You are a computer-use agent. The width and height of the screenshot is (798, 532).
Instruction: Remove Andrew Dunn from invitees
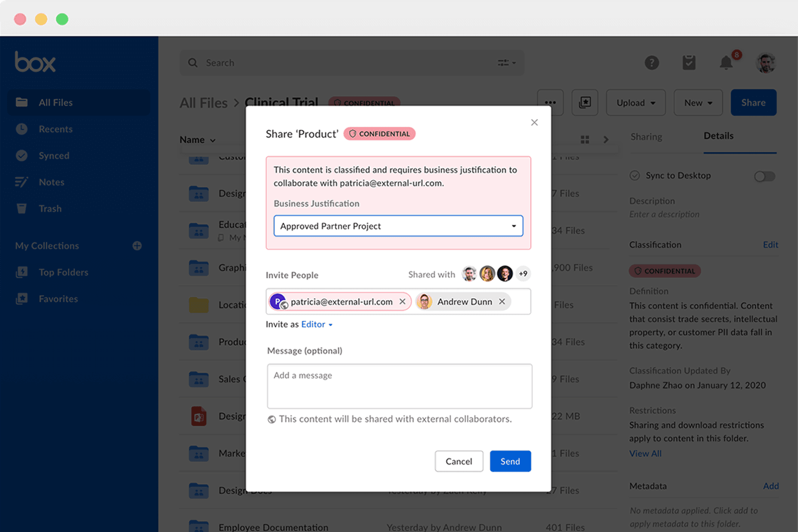(502, 302)
